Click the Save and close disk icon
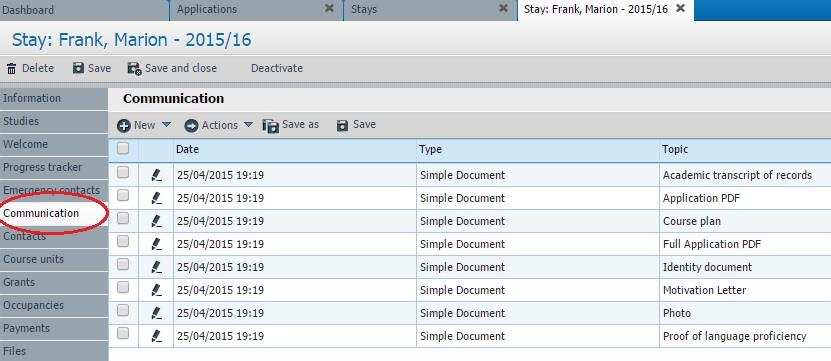Viewport: 831px width, 361px height. [x=134, y=69]
